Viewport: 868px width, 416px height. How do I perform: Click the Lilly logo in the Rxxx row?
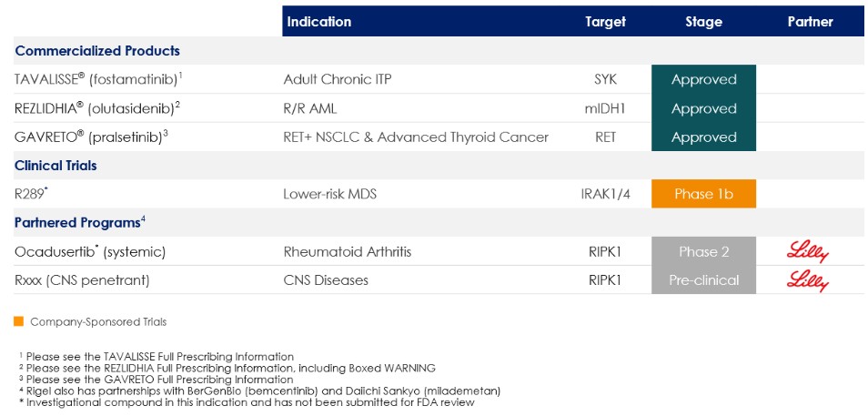(x=810, y=280)
